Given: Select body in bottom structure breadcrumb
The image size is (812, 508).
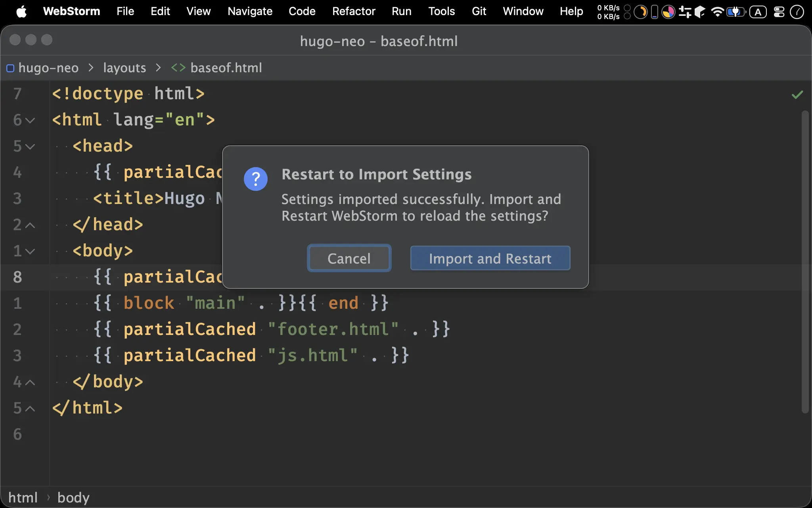Looking at the screenshot, I should [x=73, y=497].
